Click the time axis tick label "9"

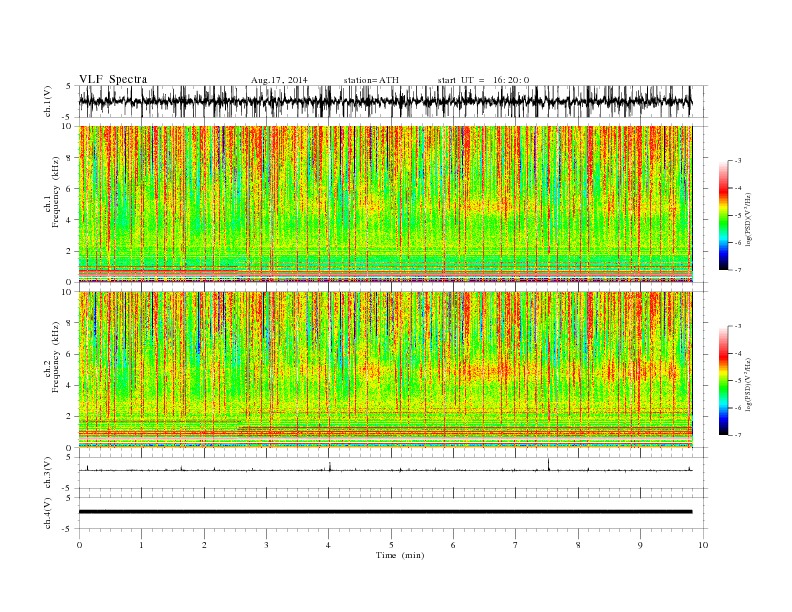[x=640, y=545]
